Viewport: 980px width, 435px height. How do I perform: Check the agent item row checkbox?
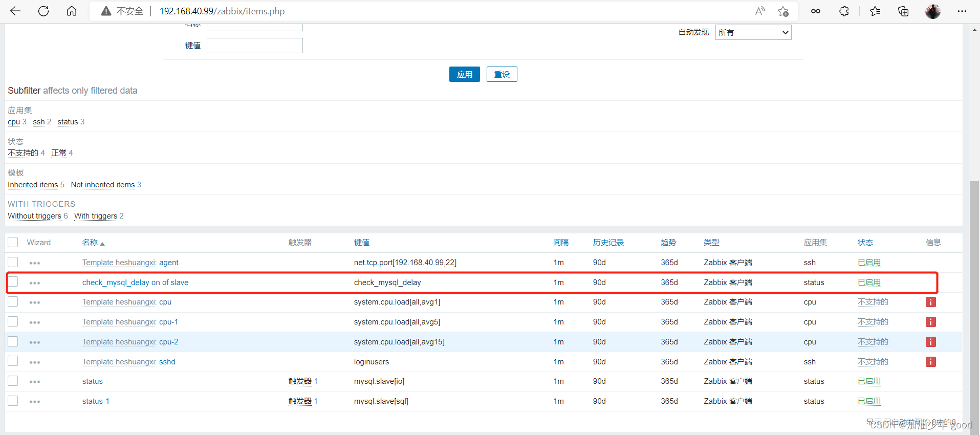tap(13, 262)
